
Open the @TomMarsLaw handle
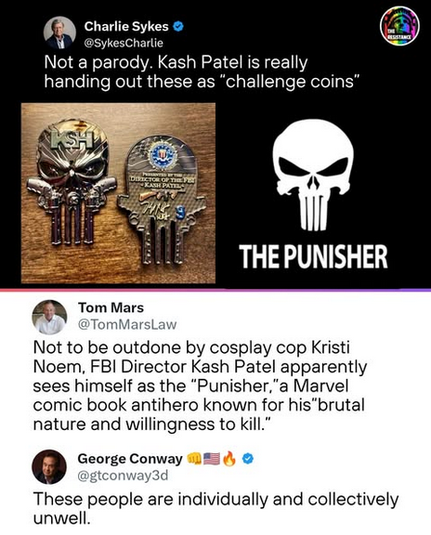pos(127,324)
